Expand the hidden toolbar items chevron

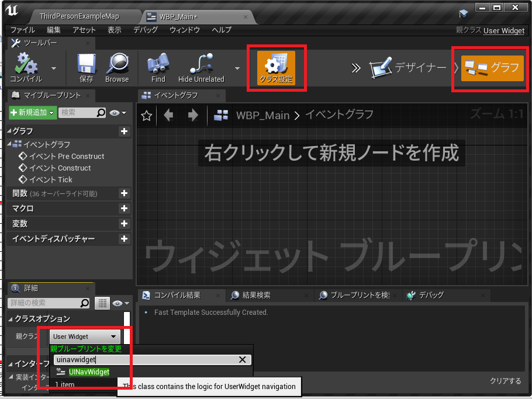355,68
